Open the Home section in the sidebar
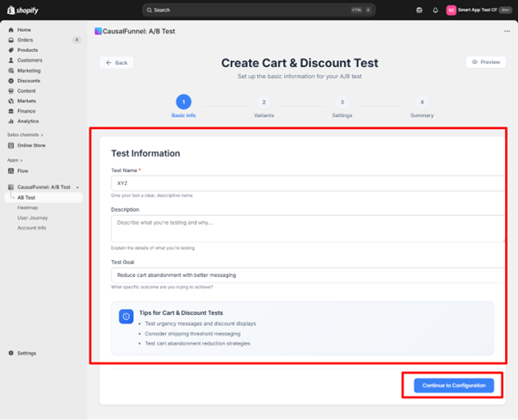The width and height of the screenshot is (518, 420). [23, 29]
